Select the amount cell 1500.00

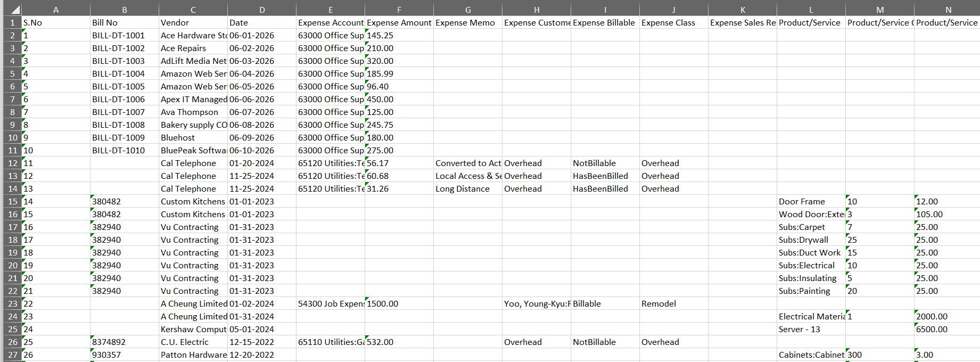[399, 303]
